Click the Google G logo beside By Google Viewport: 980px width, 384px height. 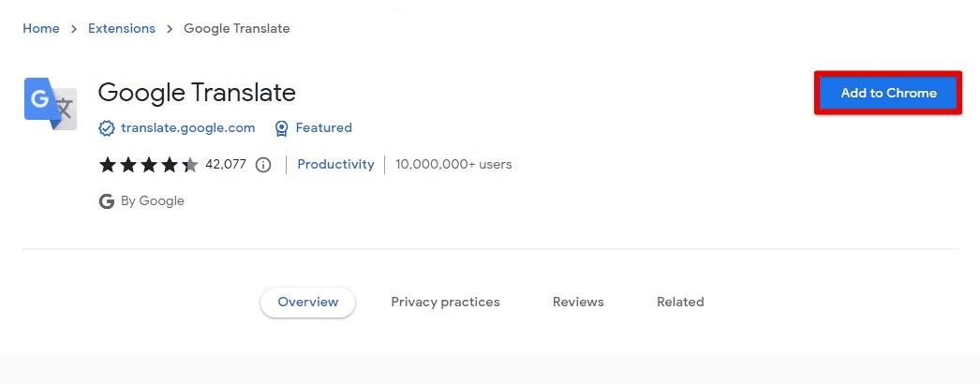pos(107,201)
